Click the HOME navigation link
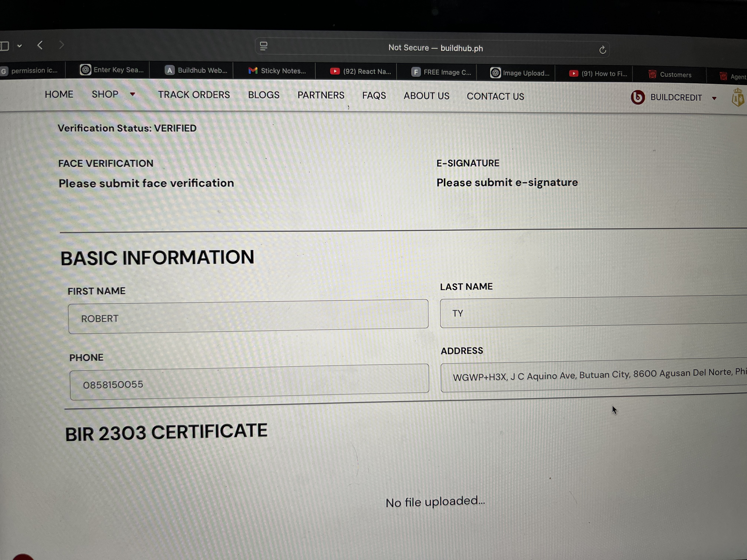Screen dimensions: 747x560 click(59, 94)
